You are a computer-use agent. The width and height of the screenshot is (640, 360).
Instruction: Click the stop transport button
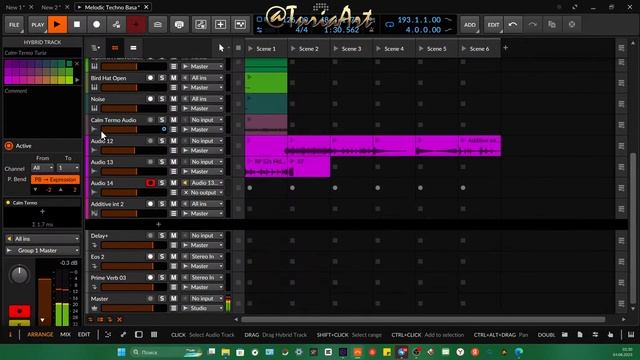coord(77,24)
